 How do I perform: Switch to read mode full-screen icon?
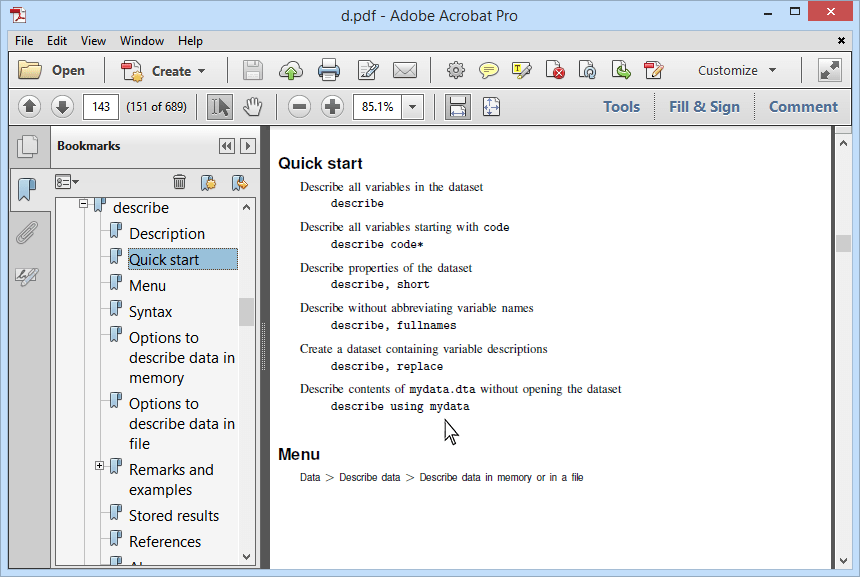coord(829,70)
